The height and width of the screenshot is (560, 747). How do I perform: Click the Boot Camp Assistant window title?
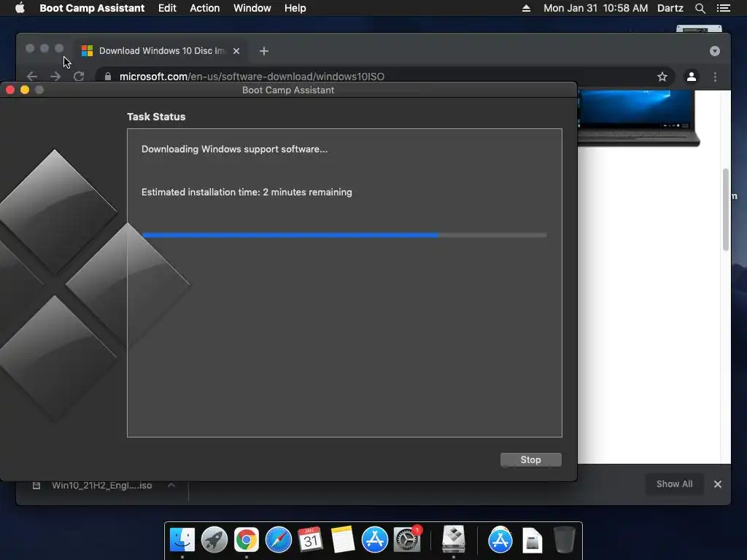click(287, 90)
